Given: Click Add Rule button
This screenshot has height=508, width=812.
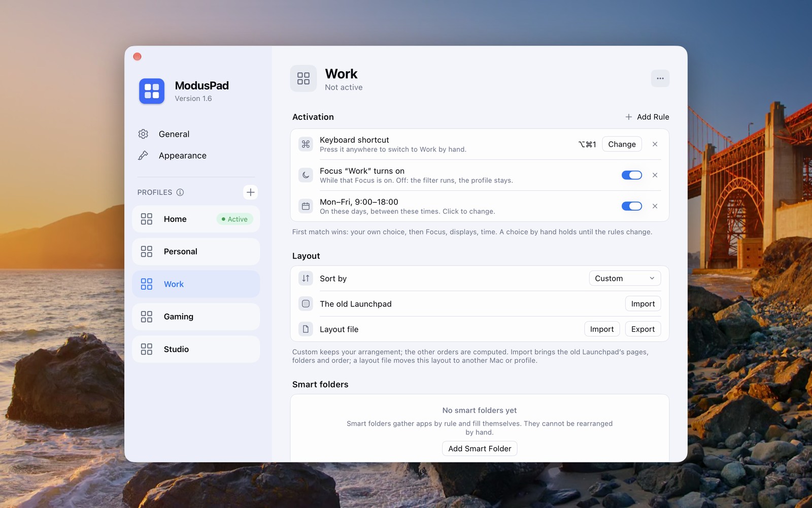Looking at the screenshot, I should coord(647,117).
